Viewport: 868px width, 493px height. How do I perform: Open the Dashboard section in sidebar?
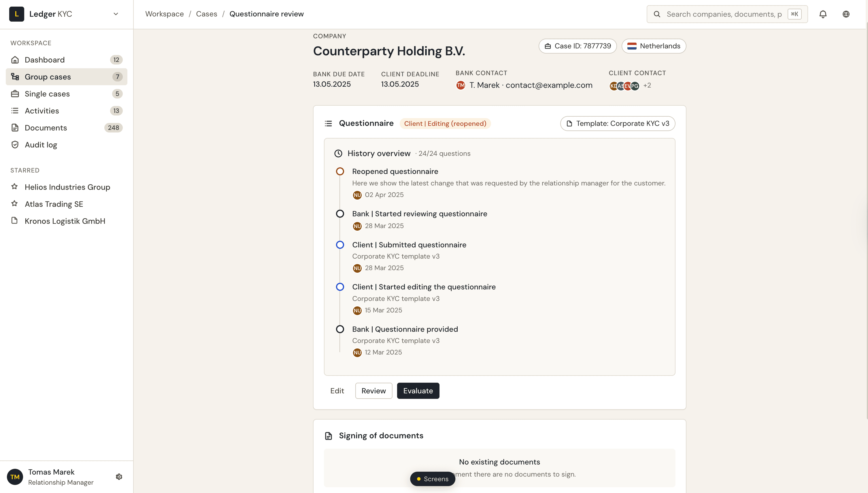click(x=45, y=60)
